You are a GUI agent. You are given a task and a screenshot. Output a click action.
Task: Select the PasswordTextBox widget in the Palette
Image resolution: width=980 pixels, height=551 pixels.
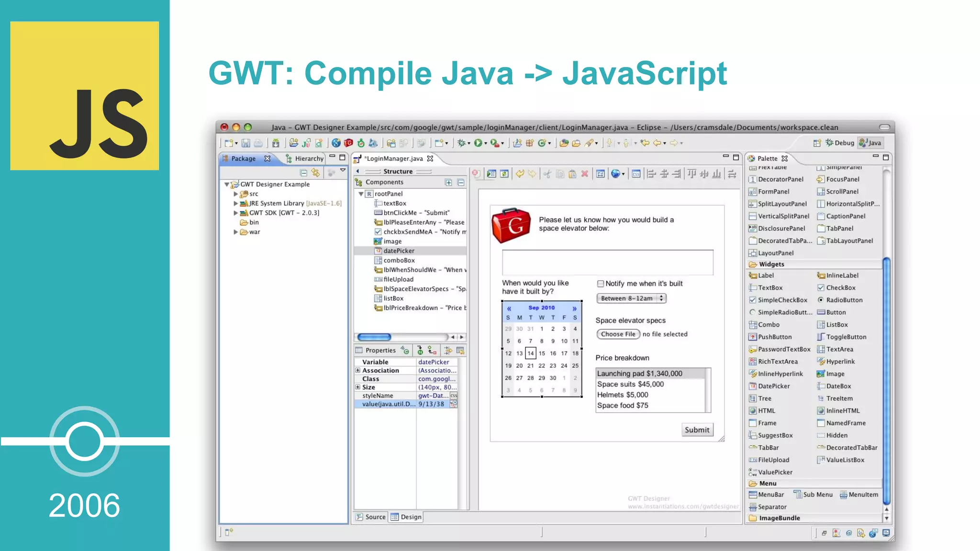click(x=780, y=349)
